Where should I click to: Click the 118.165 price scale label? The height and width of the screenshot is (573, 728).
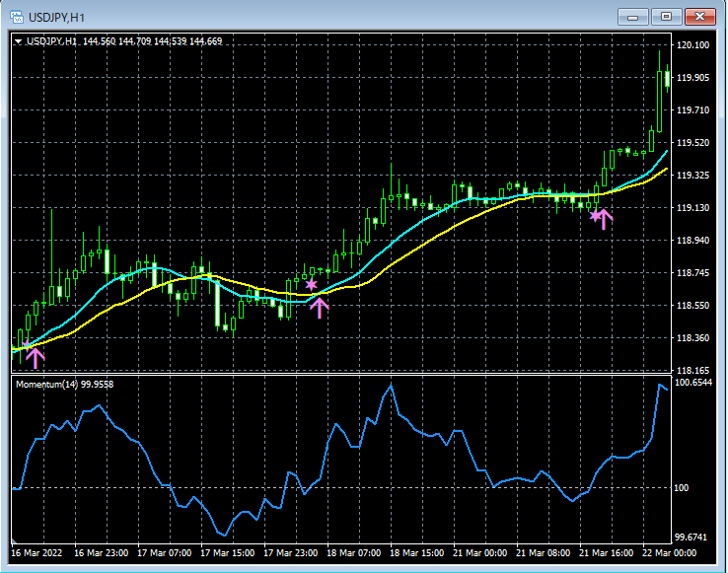[692, 370]
